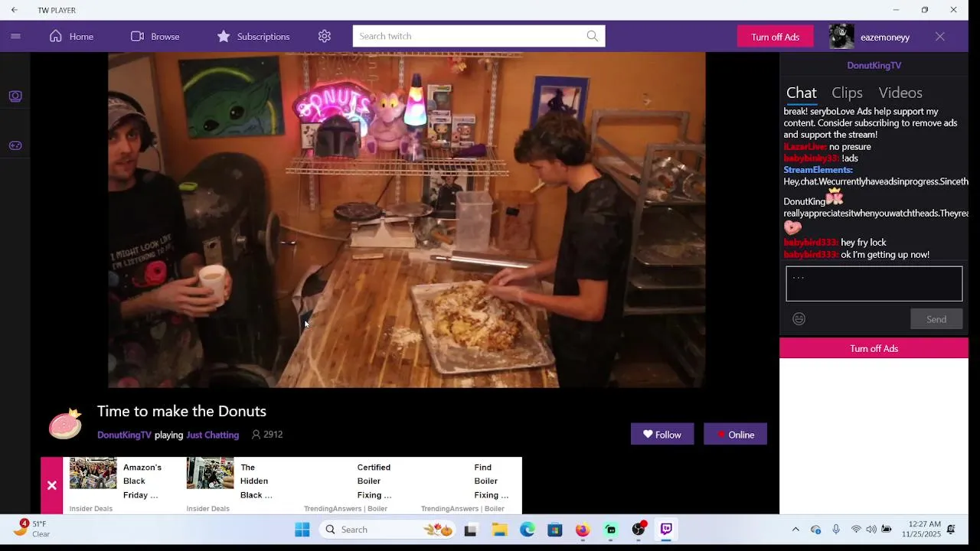The image size is (980, 551).
Task: Click the stream title Time to make the Donuts
Action: (181, 411)
